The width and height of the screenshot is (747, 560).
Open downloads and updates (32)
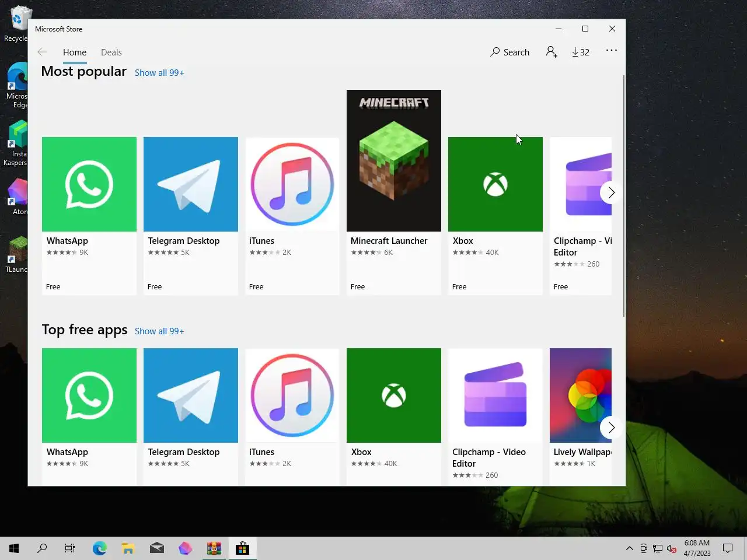click(581, 52)
